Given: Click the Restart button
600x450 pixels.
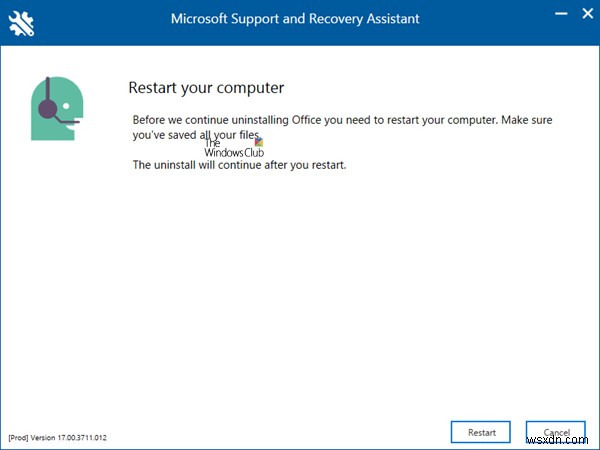Looking at the screenshot, I should 481,432.
